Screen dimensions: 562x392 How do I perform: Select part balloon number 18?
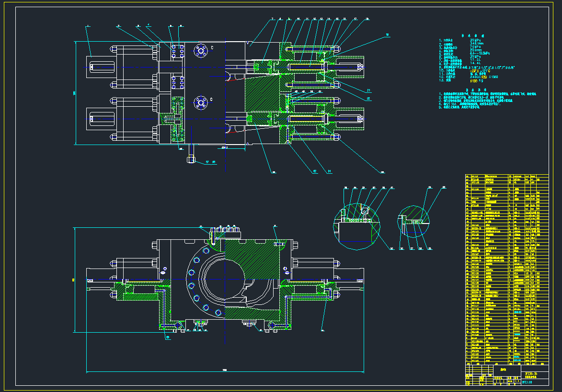pos(367,19)
